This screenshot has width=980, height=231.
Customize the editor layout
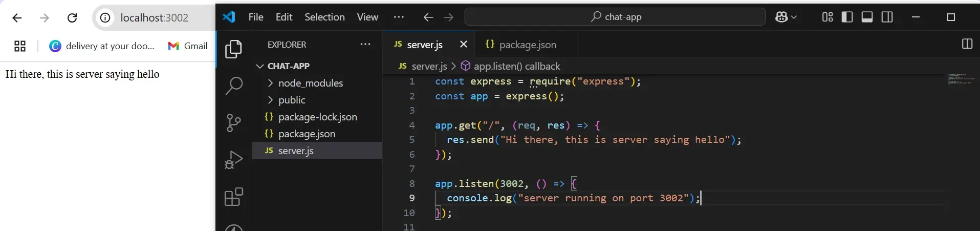pos(827,17)
